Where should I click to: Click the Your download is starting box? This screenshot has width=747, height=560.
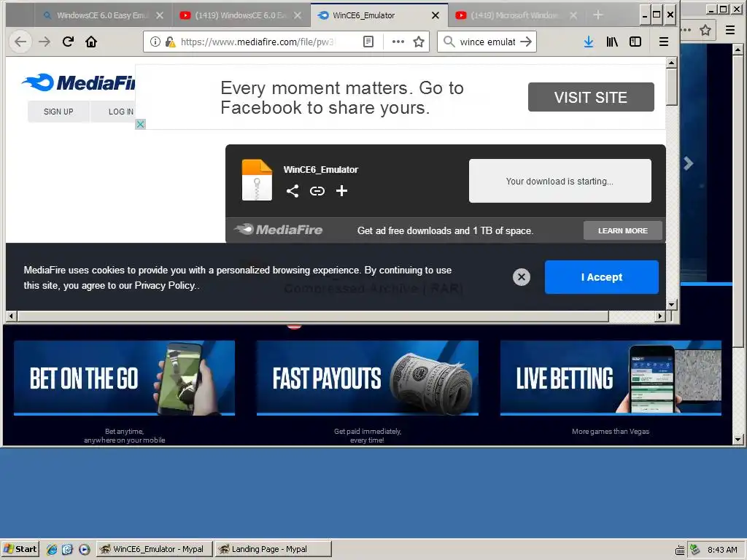[560, 181]
